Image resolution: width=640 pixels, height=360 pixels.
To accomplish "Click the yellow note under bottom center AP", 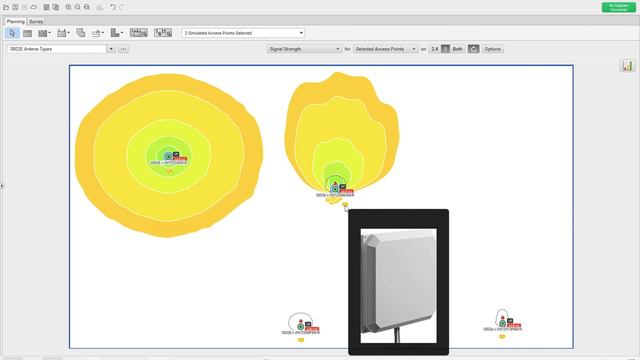I will (301, 340).
